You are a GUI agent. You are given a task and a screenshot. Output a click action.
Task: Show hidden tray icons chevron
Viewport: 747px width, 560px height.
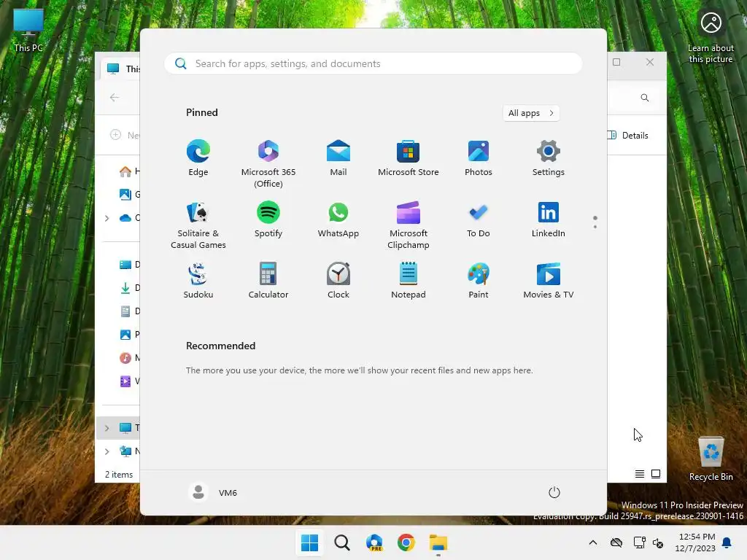tap(592, 542)
